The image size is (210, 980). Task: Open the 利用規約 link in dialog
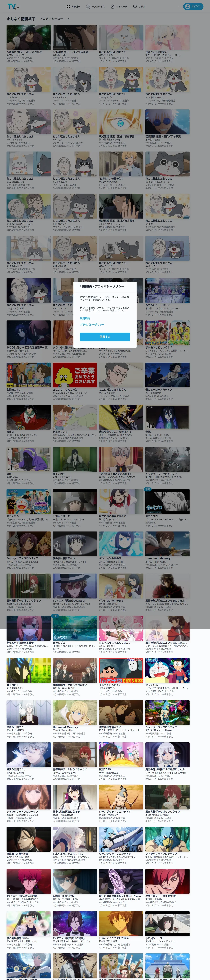[85, 318]
